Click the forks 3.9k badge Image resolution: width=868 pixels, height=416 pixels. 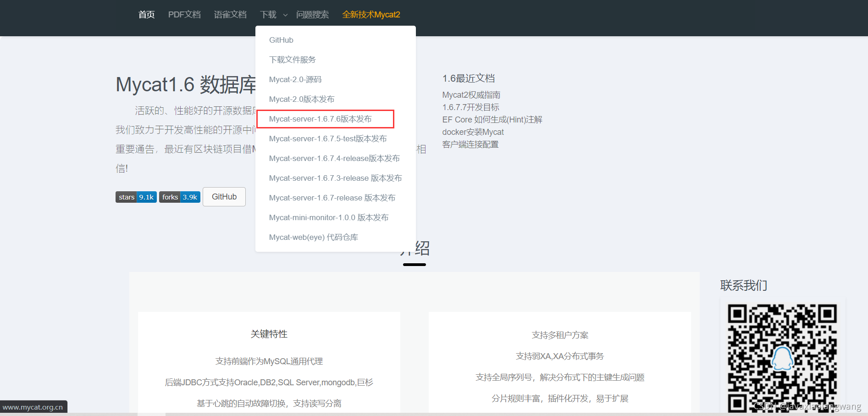[x=180, y=197]
